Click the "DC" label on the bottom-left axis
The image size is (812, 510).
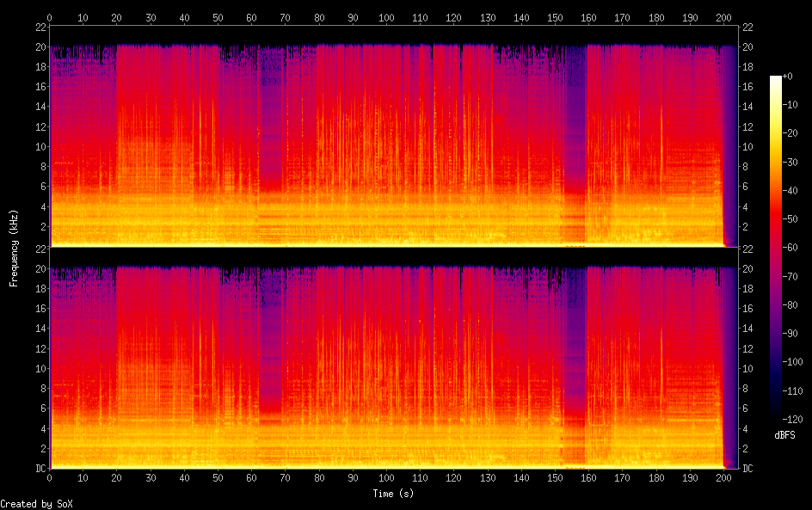(x=38, y=469)
